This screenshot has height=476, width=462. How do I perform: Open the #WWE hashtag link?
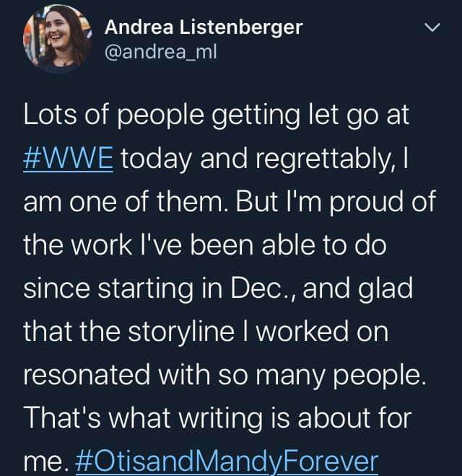(69, 159)
